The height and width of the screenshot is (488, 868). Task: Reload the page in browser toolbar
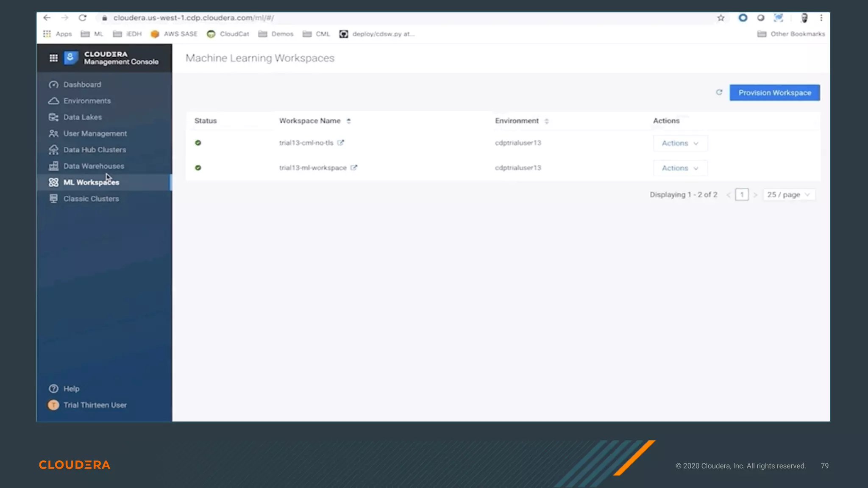coord(83,18)
